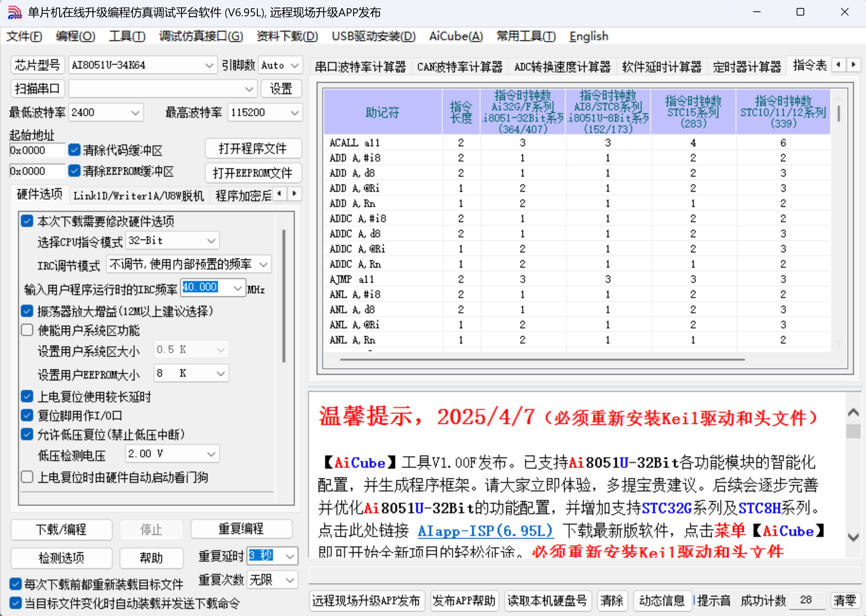This screenshot has width=866, height=616.
Task: Switch to 软件延时计算器 tab
Action: pos(662,67)
